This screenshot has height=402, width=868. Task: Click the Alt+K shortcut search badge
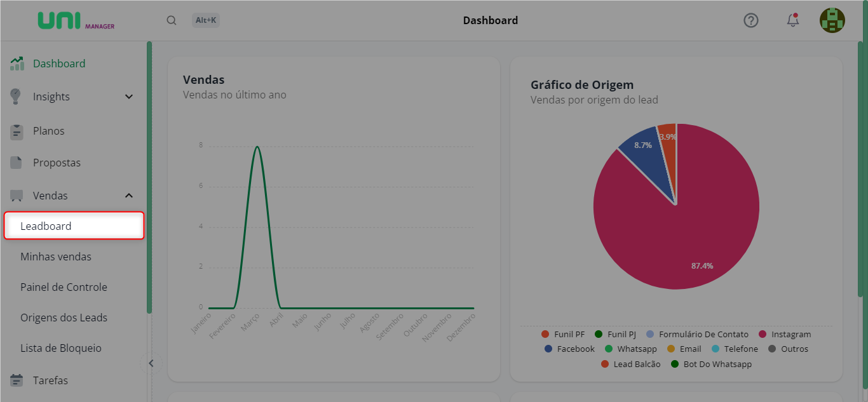coord(206,20)
